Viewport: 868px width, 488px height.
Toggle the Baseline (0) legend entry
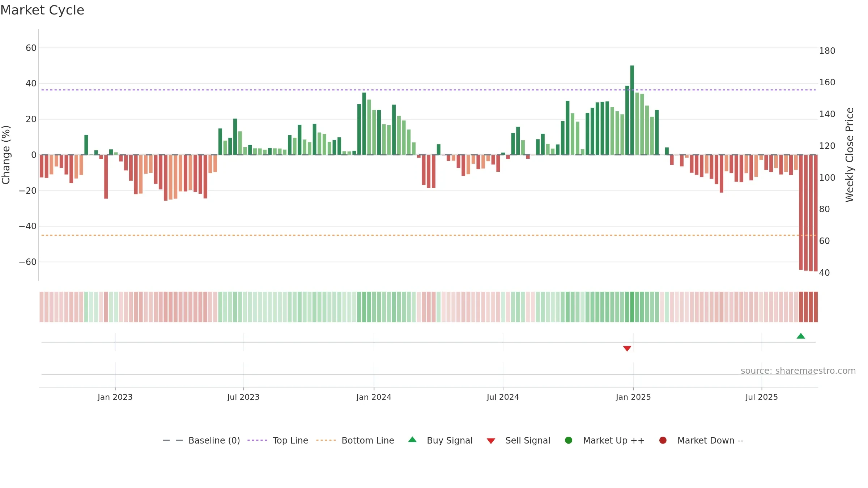point(201,440)
